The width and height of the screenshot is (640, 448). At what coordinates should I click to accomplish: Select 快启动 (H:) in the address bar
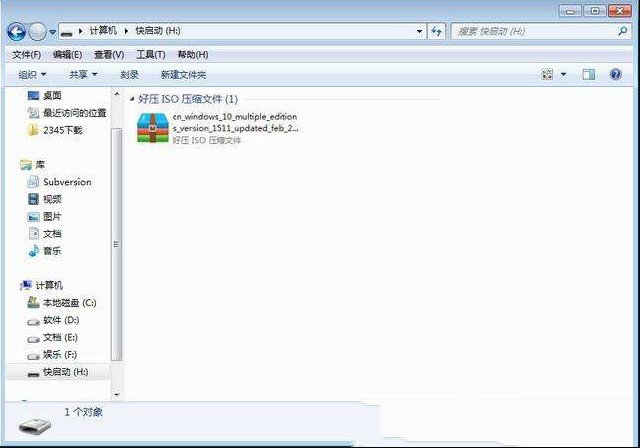pyautogui.click(x=158, y=31)
